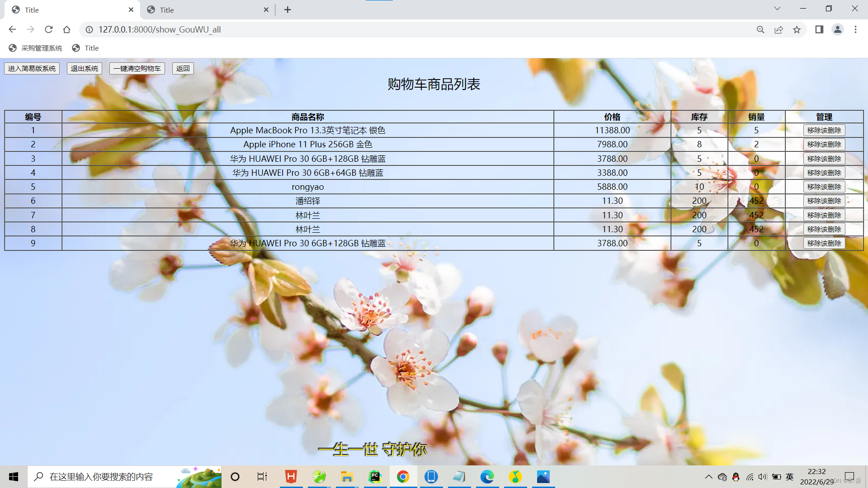Open HBuilder app on taskbar
Screen dimensions: 868x488
point(291,477)
